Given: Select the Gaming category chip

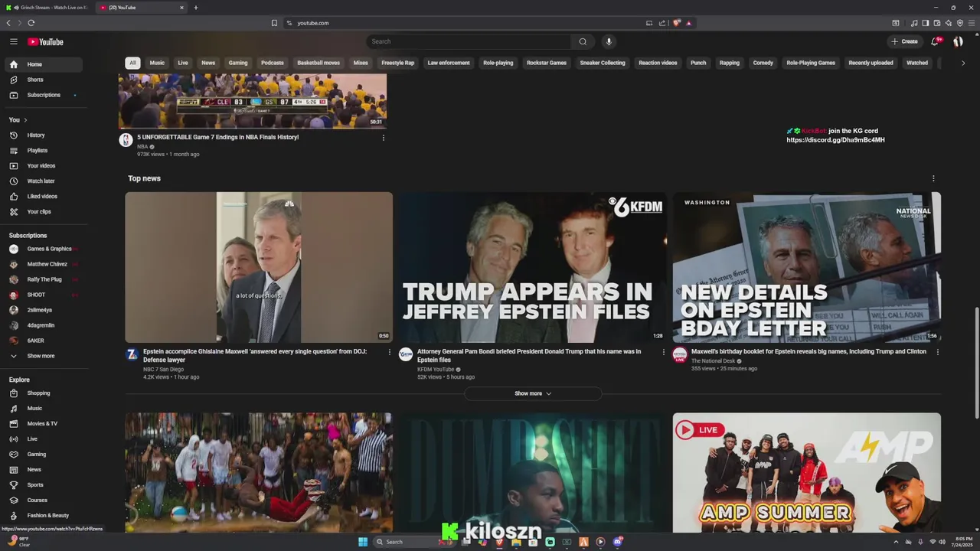Looking at the screenshot, I should tap(238, 63).
